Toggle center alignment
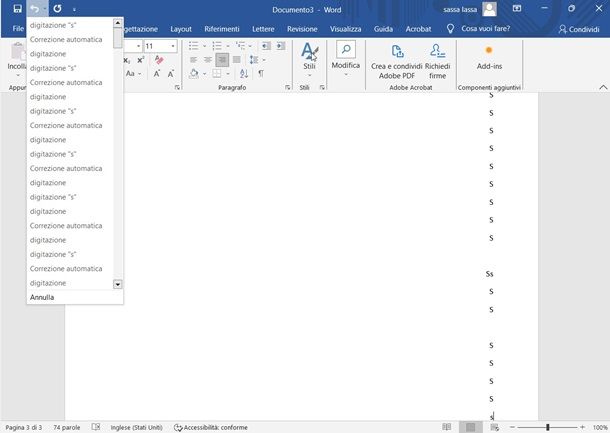This screenshot has height=433, width=610. click(x=208, y=60)
